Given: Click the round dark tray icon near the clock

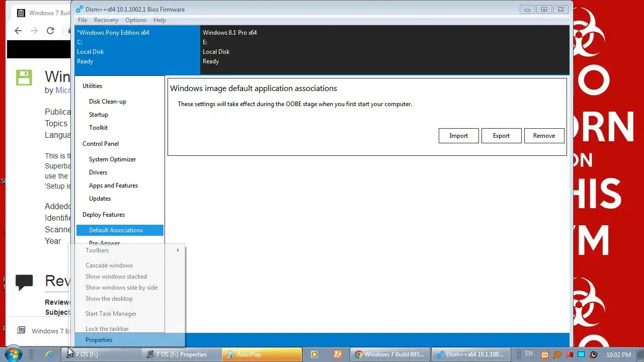Looking at the screenshot, I should pyautogui.click(x=594, y=354).
